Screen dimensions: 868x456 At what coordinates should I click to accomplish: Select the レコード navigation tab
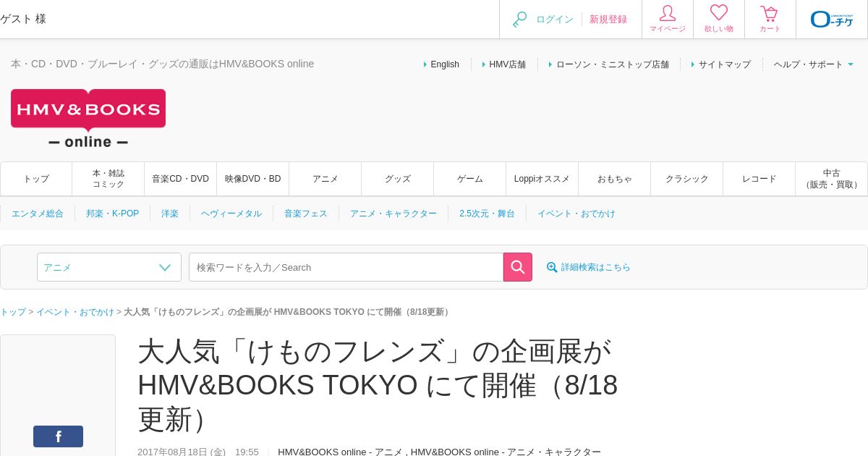[759, 179]
